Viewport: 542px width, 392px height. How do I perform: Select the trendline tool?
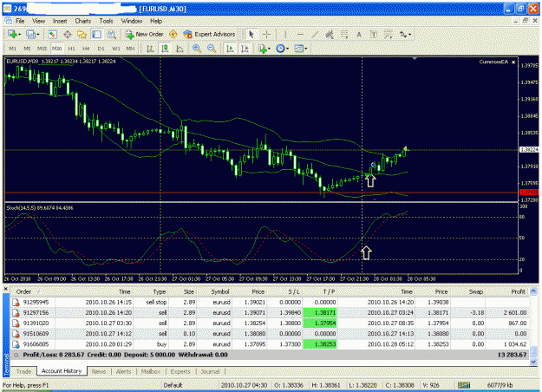click(x=315, y=34)
